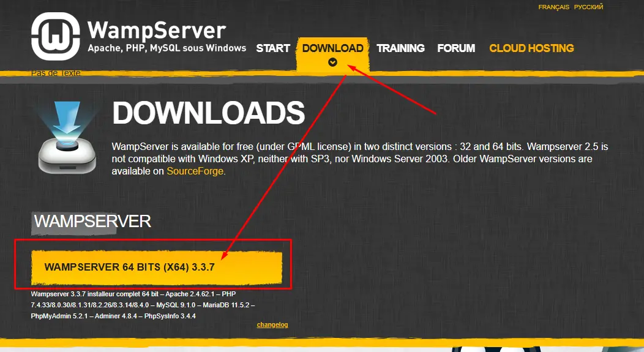Switch language to РУССКИЙ

pyautogui.click(x=588, y=7)
